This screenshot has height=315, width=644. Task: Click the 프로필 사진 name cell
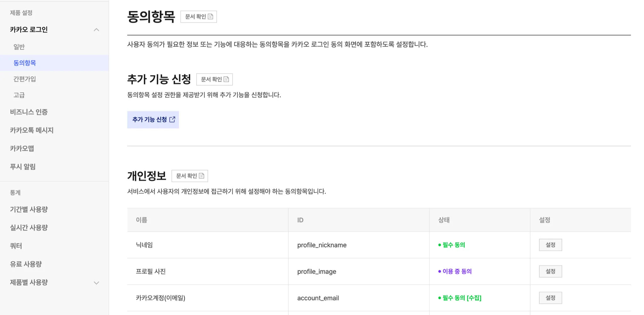click(x=208, y=271)
